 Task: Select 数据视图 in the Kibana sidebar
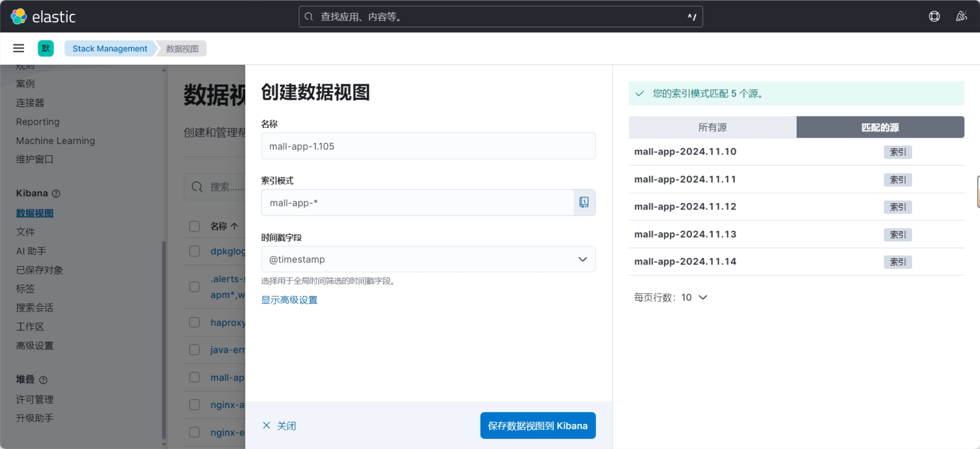tap(35, 213)
